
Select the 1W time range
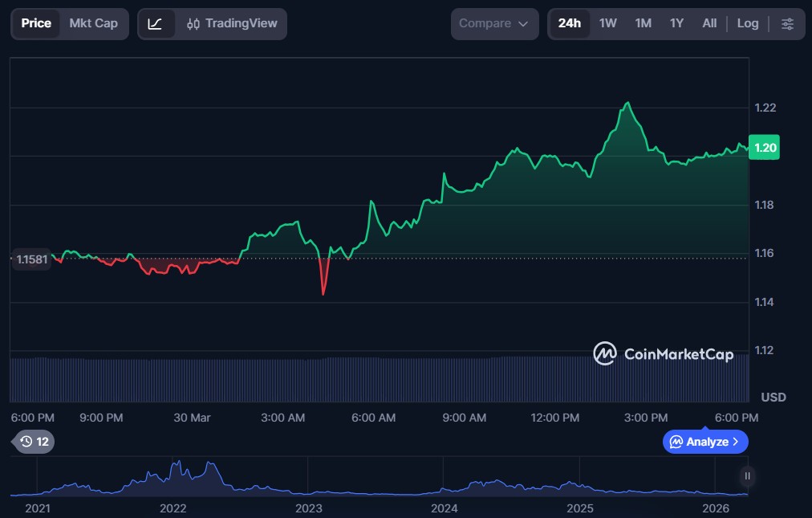(x=608, y=23)
